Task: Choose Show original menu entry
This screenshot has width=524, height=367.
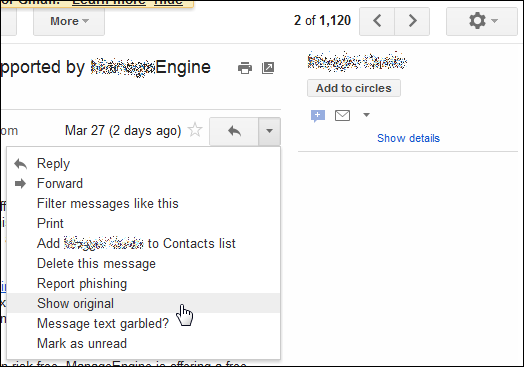Action: [144, 303]
